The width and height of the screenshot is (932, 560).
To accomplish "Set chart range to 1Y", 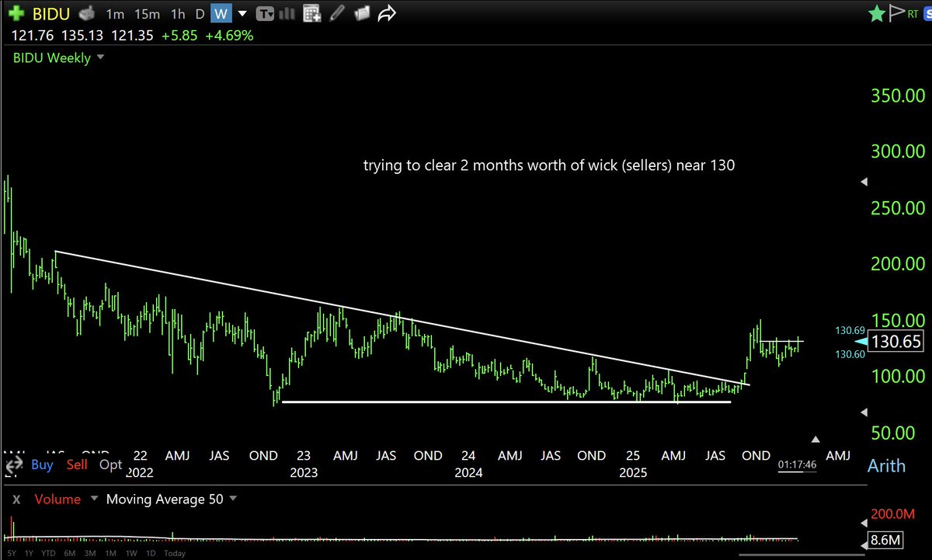I will pos(30,554).
